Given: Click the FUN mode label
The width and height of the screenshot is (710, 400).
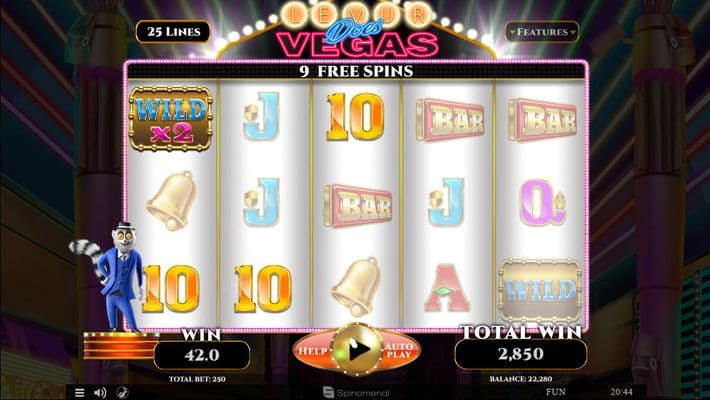Looking at the screenshot, I should click(x=556, y=392).
